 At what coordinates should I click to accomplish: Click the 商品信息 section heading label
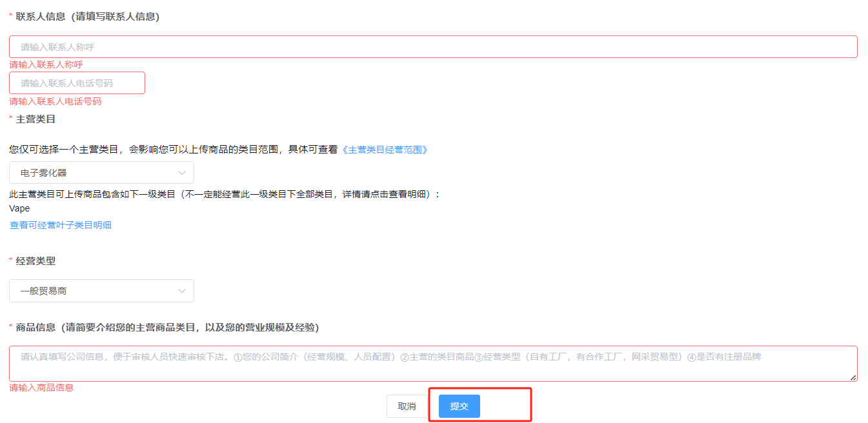[x=167, y=328]
